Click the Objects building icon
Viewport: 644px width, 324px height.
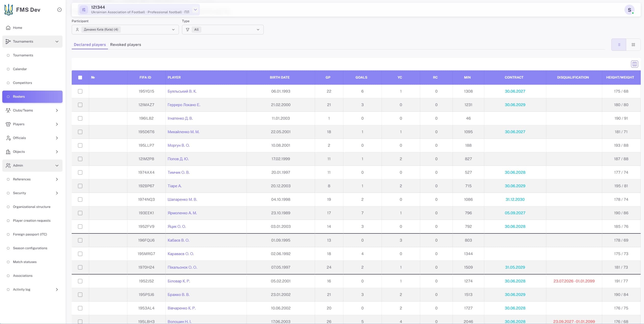[8, 152]
